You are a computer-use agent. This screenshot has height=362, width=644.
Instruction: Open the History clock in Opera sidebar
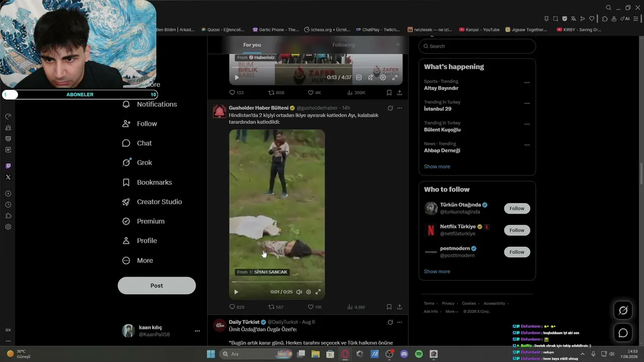pyautogui.click(x=8, y=205)
